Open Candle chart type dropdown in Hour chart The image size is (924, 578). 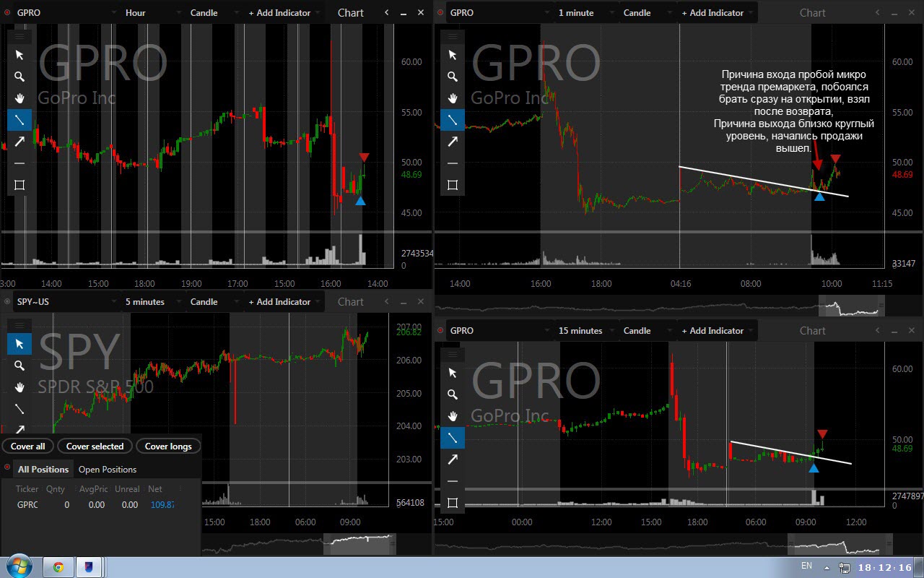(214, 13)
